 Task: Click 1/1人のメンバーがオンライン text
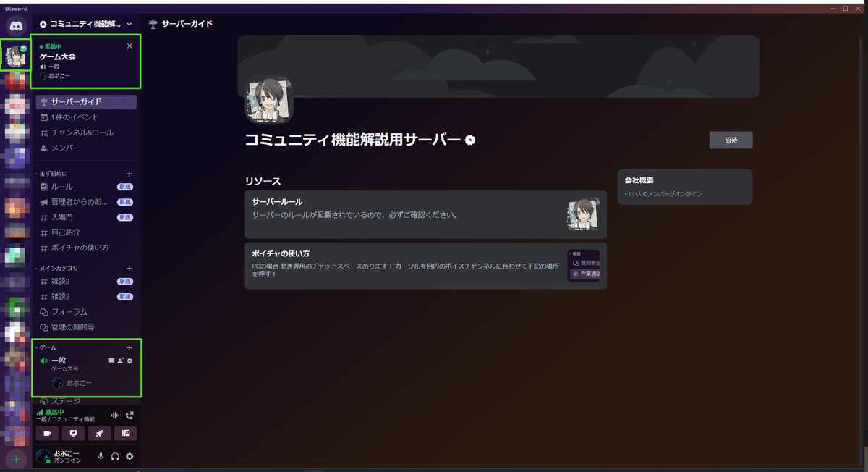[x=663, y=194]
